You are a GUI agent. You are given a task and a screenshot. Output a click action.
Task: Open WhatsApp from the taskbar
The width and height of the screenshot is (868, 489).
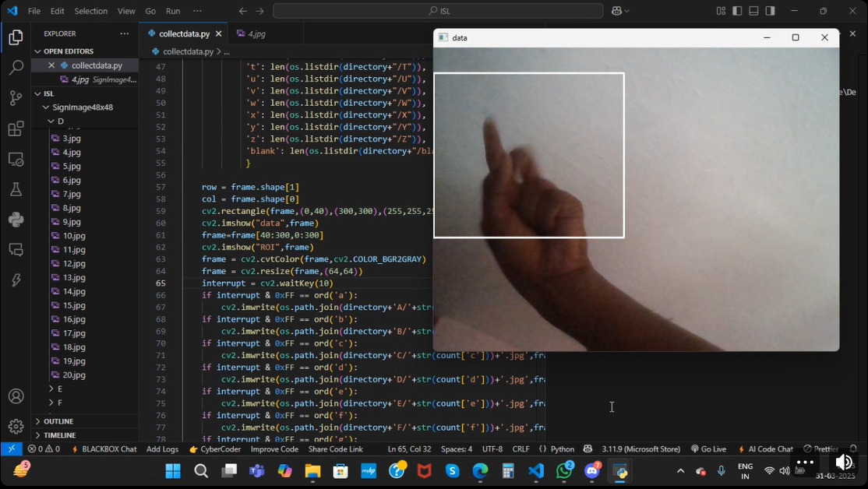[x=564, y=471]
